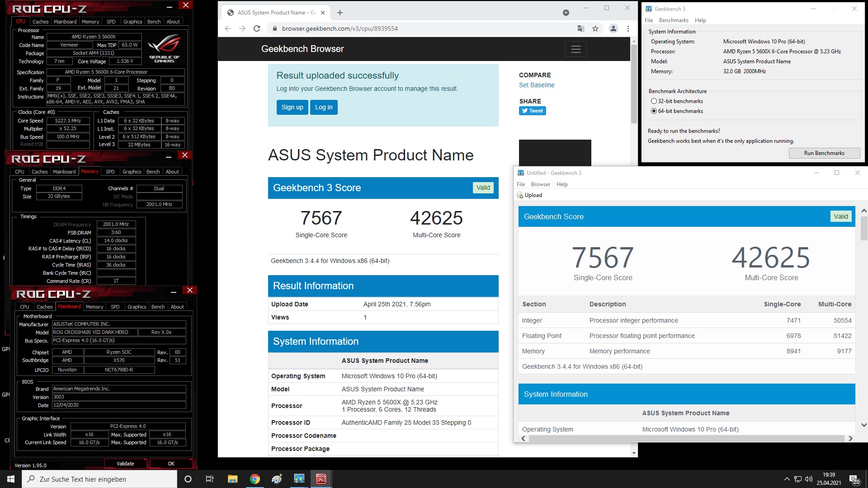Image resolution: width=868 pixels, height=488 pixels.
Task: Open volume control in system tray
Action: [x=809, y=479]
